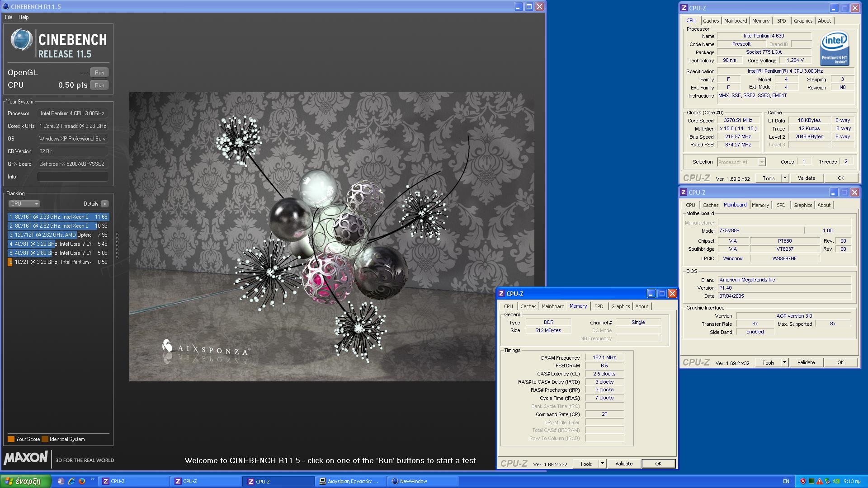
Task: Click the Details arrow button in Ranking
Action: click(x=105, y=204)
